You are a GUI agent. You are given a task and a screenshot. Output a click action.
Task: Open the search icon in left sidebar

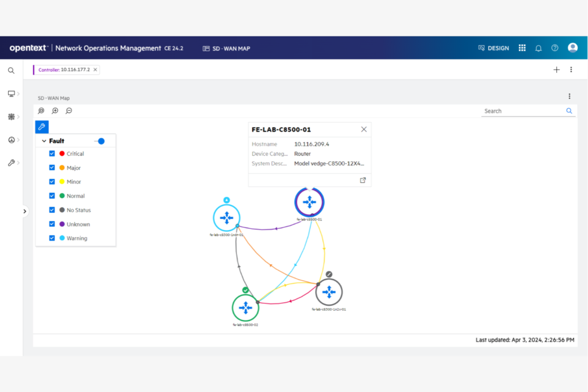coord(11,71)
